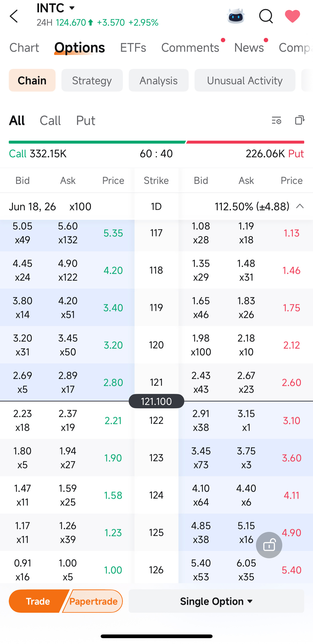
Task: Switch to the Chart tab
Action: coord(24,47)
